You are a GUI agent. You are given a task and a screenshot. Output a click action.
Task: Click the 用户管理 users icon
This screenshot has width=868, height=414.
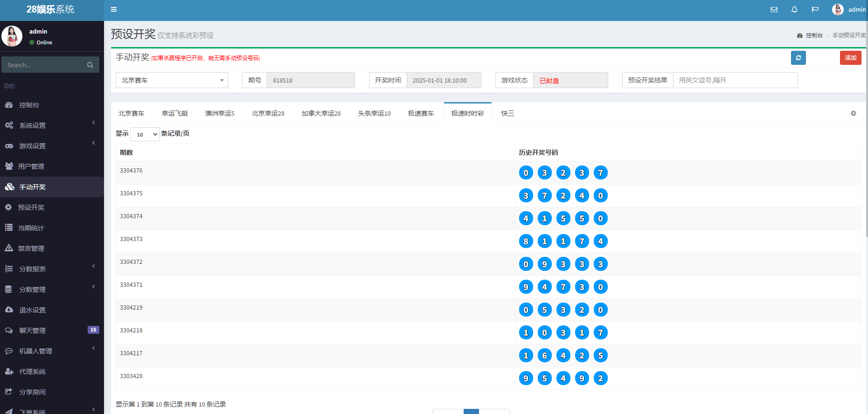[x=9, y=166]
